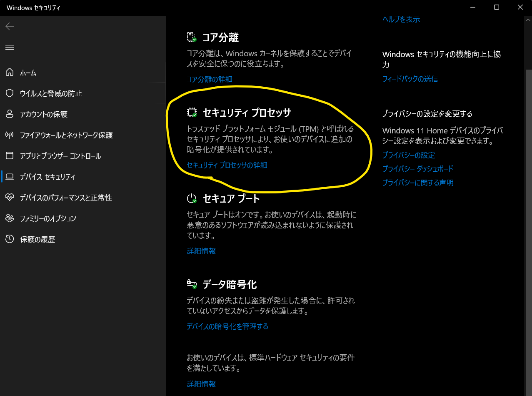532x396 pixels.
Task: Open プライバシーに関する声明 link
Action: (418, 183)
